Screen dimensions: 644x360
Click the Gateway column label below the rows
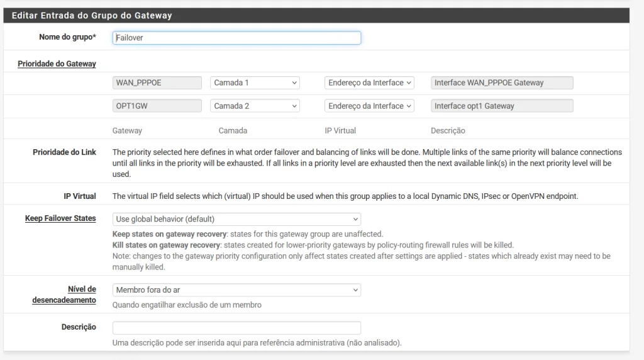tap(127, 131)
